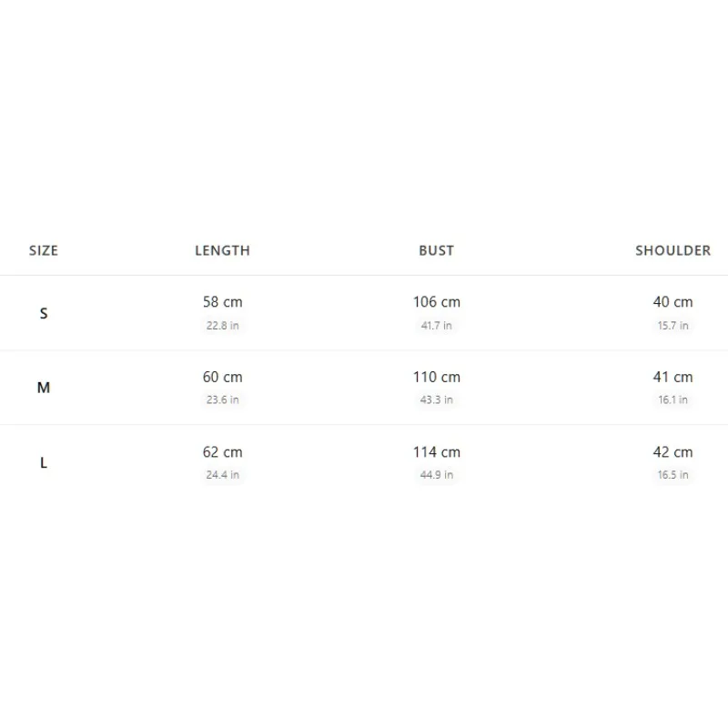Select the M size row label
This screenshot has width=728, height=728.
44,388
